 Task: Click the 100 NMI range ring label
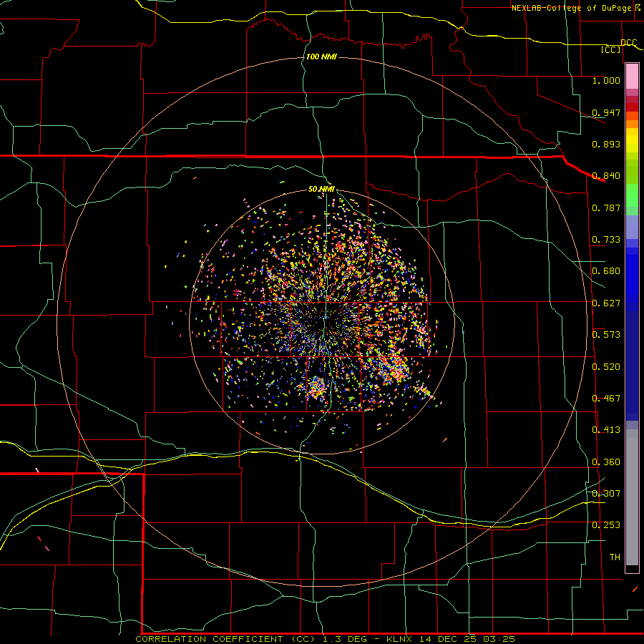point(321,57)
